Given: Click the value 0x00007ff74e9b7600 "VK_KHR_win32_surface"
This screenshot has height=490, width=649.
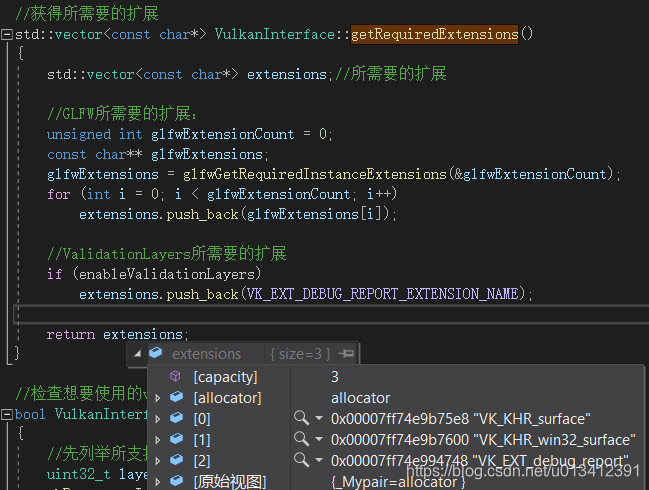Looking at the screenshot, I should [483, 440].
